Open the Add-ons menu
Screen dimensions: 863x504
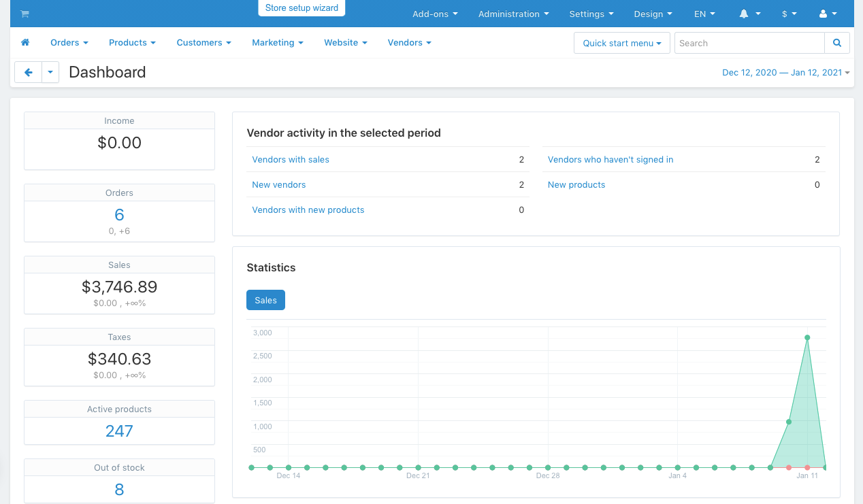(435, 14)
